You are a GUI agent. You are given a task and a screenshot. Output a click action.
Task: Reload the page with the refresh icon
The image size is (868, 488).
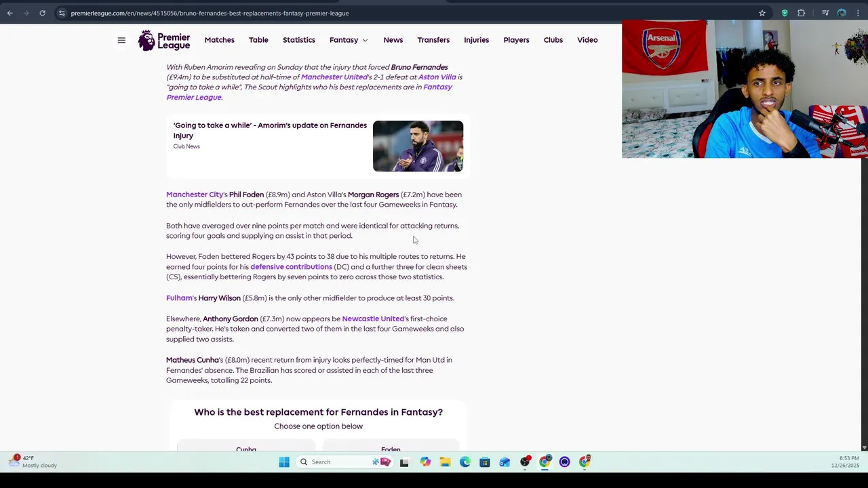[x=42, y=13]
